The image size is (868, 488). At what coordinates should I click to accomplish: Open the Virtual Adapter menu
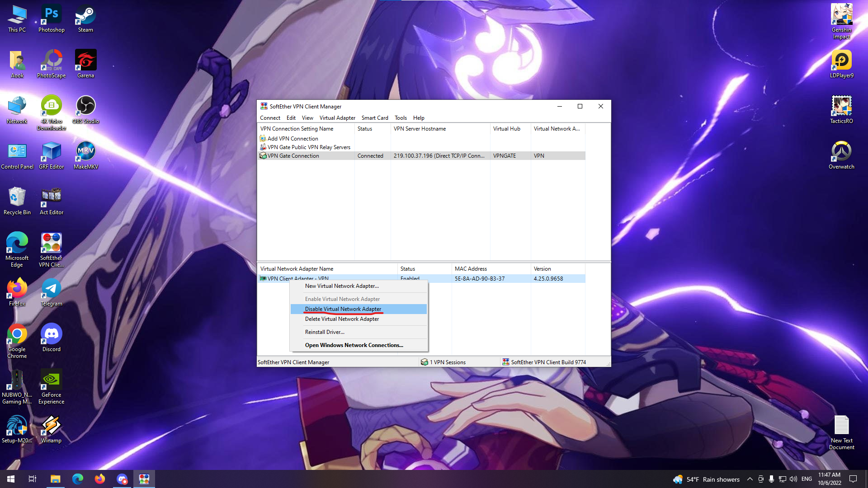[x=337, y=118]
